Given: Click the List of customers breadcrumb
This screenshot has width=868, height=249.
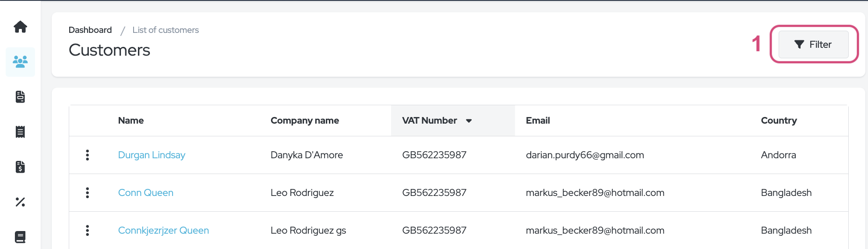Looking at the screenshot, I should pos(166,30).
